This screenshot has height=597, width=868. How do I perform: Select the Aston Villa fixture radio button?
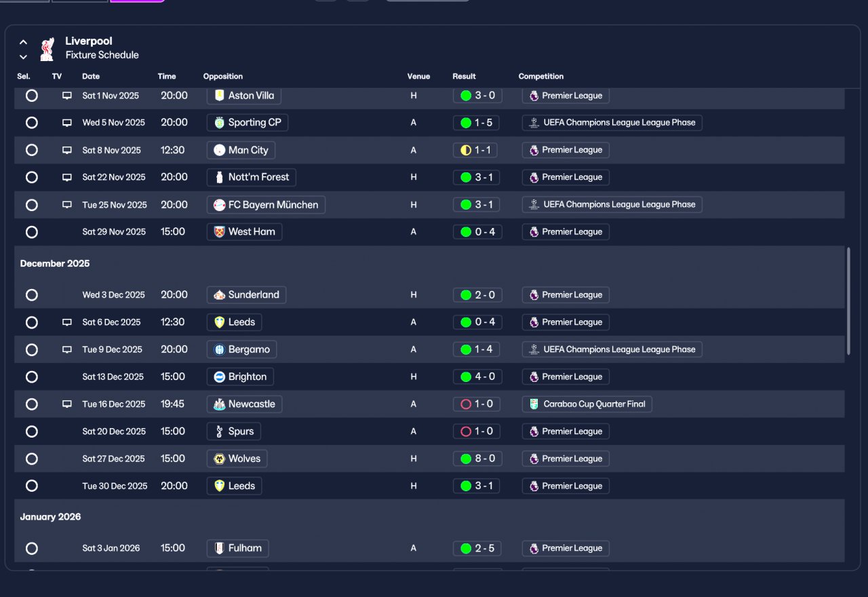pos(32,96)
